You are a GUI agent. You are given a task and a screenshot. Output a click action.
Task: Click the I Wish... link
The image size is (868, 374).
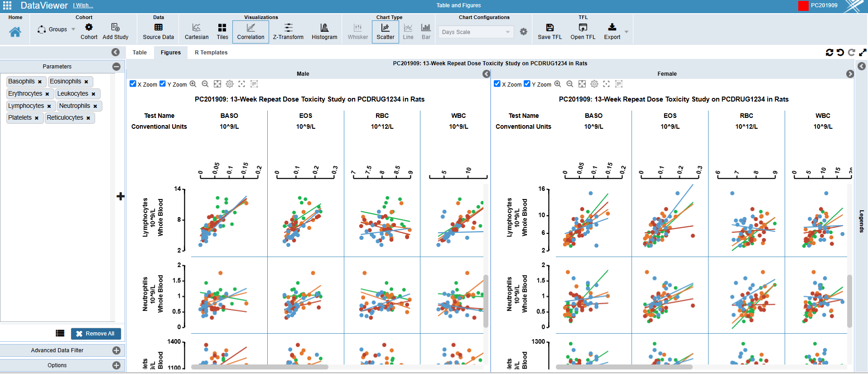pyautogui.click(x=83, y=5)
